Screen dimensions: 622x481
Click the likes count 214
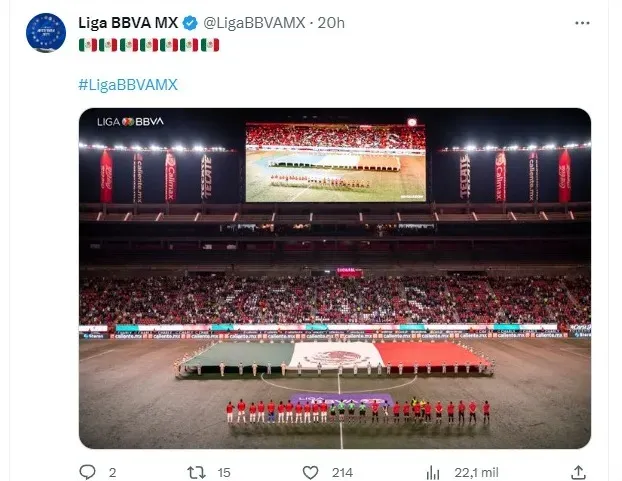click(342, 472)
